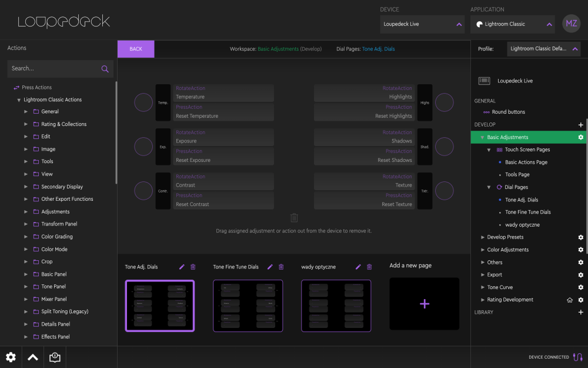Add a new Develop workspace with plus icon
Screen dimensions: 588x368
point(580,125)
